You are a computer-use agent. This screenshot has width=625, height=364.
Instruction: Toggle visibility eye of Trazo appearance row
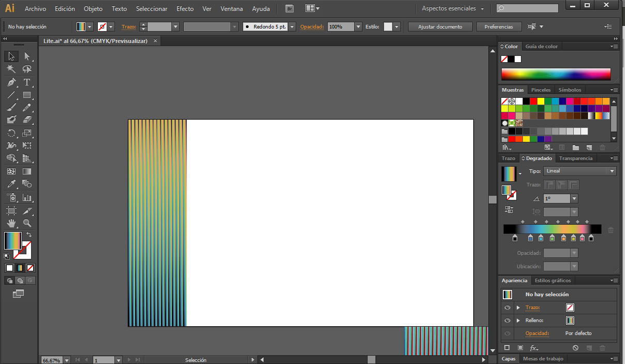(x=507, y=308)
